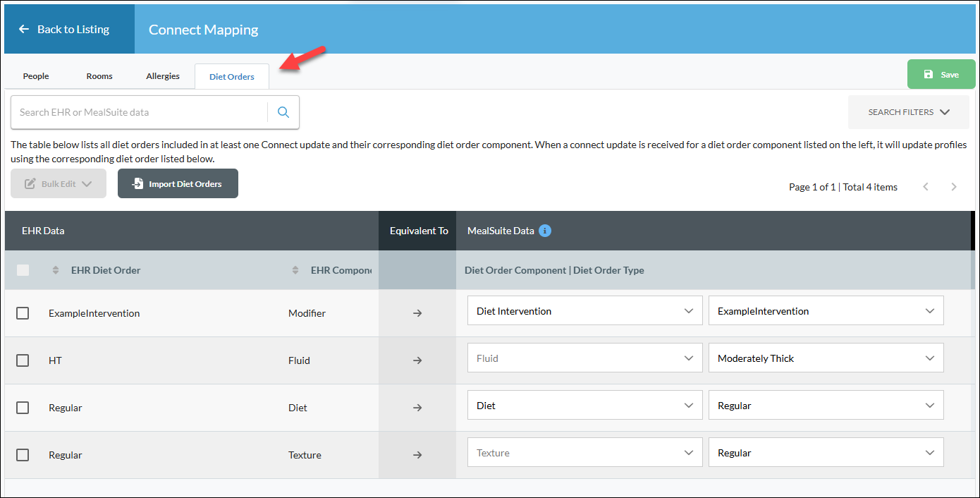This screenshot has height=498, width=980.
Task: Open the Diet Intervention component dropdown
Action: pos(585,310)
